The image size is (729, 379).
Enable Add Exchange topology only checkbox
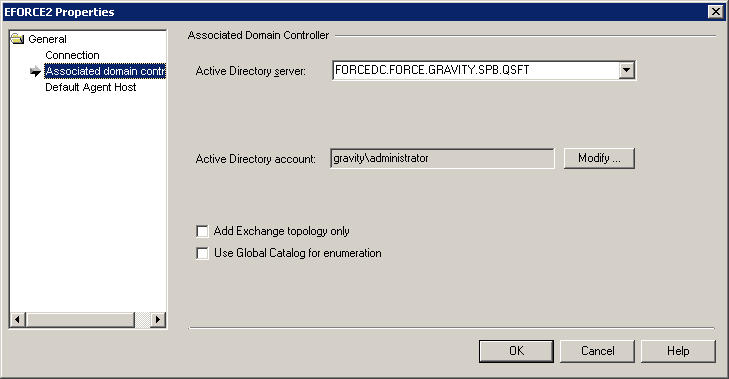pyautogui.click(x=202, y=231)
